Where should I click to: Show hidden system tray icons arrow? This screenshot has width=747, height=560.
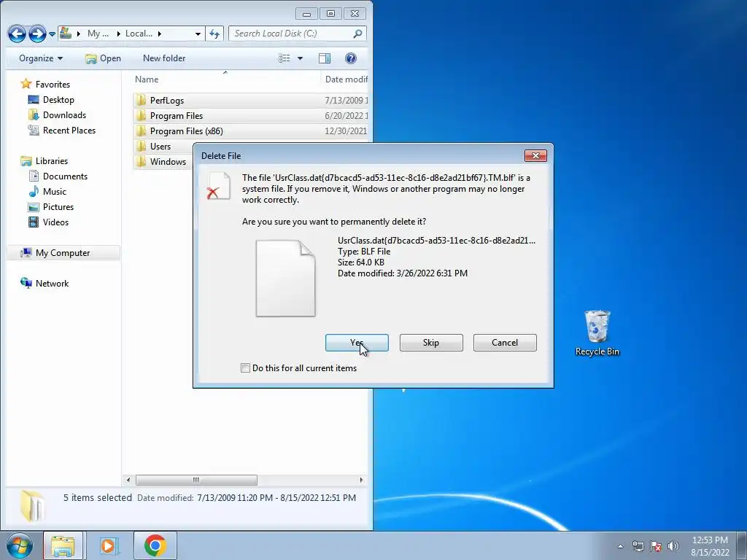(620, 546)
